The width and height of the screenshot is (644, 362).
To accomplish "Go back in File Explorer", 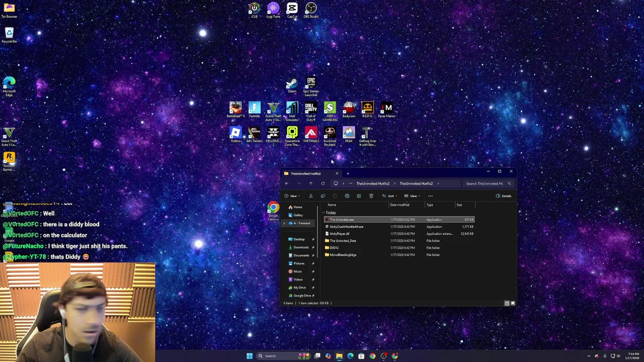I will pos(287,184).
